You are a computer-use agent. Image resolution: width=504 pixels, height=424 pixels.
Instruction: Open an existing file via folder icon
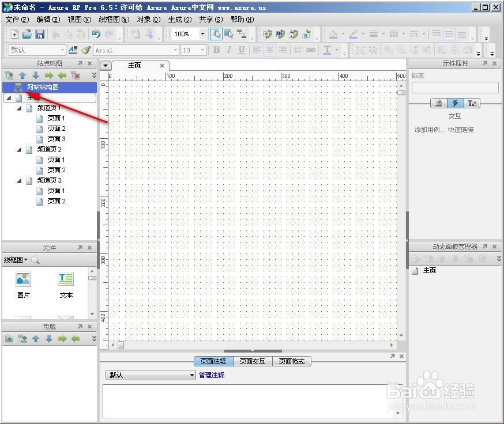(x=27, y=34)
